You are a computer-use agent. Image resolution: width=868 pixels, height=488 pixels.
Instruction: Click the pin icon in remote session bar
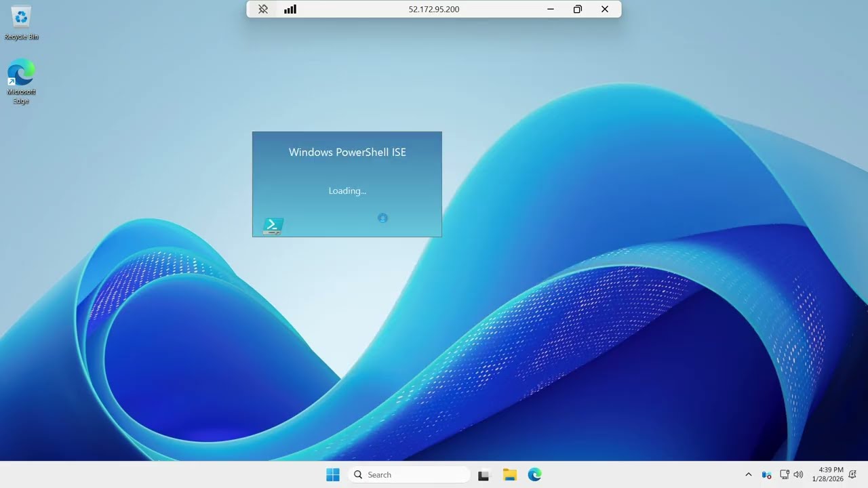click(x=263, y=9)
